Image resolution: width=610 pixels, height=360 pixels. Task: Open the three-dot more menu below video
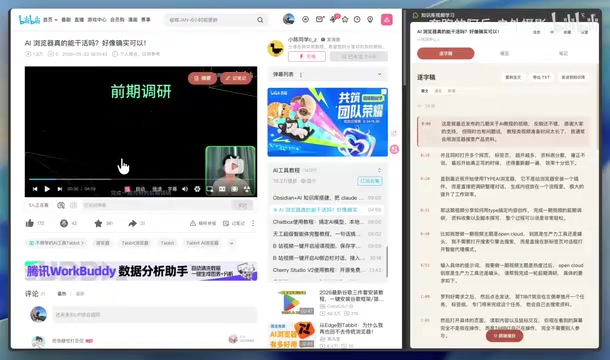pyautogui.click(x=253, y=223)
